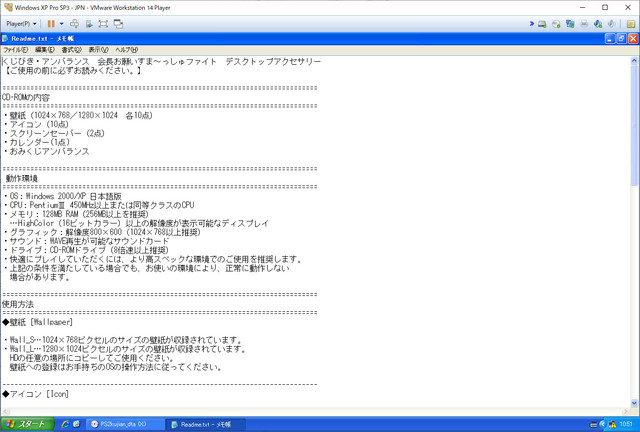The height and width of the screenshot is (432, 640).
Task: Open the ヘルプ(H) menu in Notepad
Action: click(x=127, y=49)
